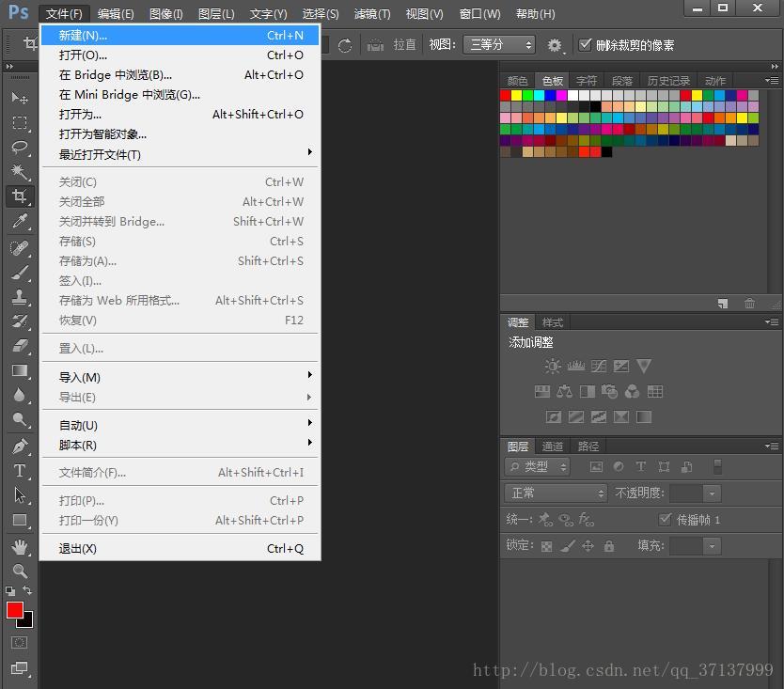Delete swatch with trash icon

(x=749, y=303)
